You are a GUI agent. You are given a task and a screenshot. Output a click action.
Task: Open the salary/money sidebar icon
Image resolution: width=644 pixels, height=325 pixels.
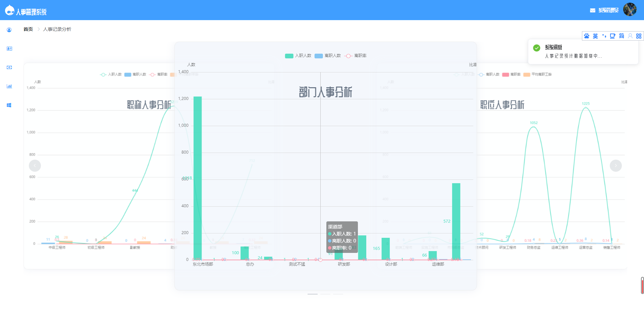pos(9,67)
